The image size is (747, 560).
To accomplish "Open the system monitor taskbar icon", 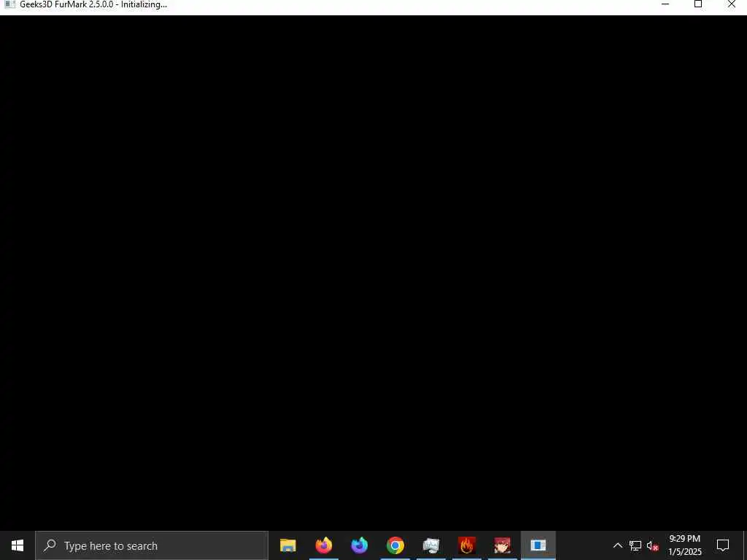I will [x=430, y=545].
